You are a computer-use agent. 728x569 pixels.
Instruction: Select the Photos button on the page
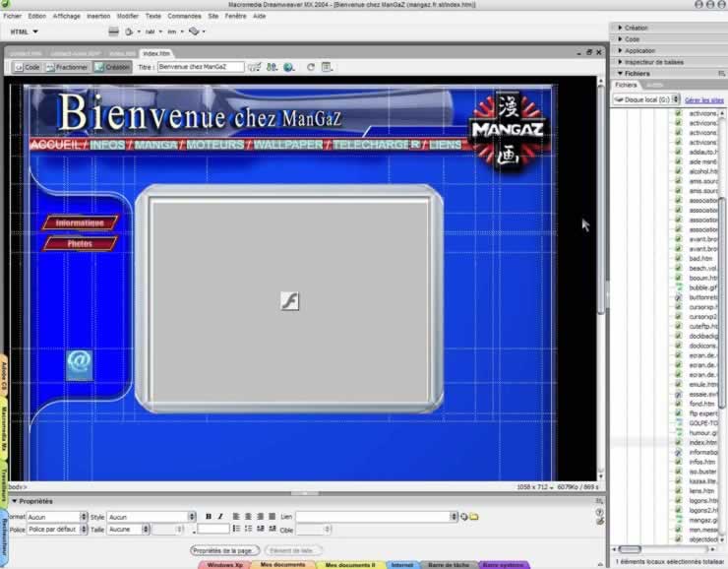(x=81, y=243)
